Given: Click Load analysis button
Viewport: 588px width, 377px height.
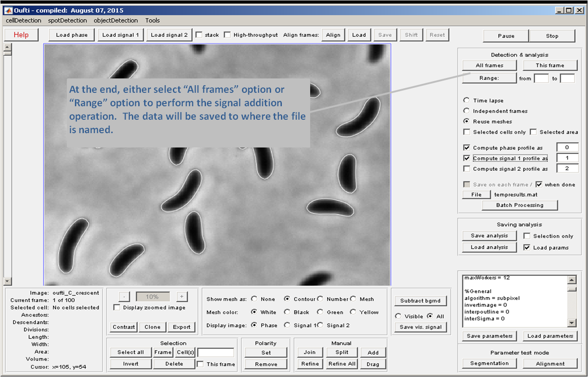Looking at the screenshot, I should tap(489, 247).
